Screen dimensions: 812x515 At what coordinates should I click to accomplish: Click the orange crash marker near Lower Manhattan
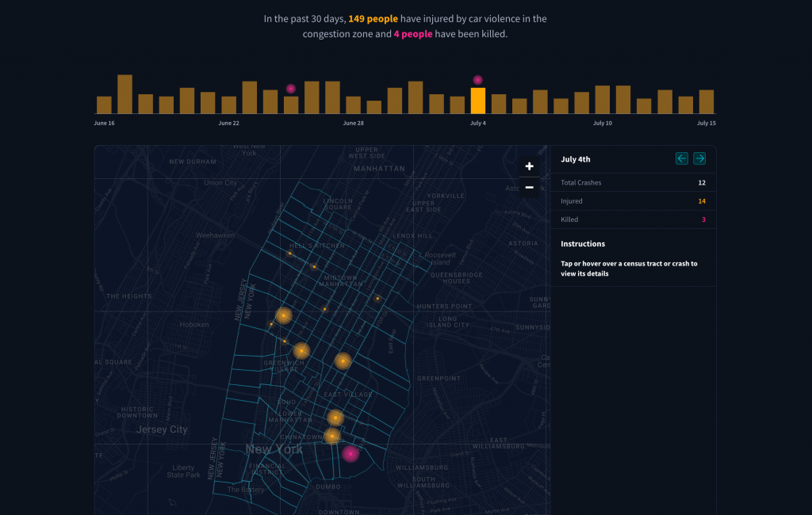335,417
